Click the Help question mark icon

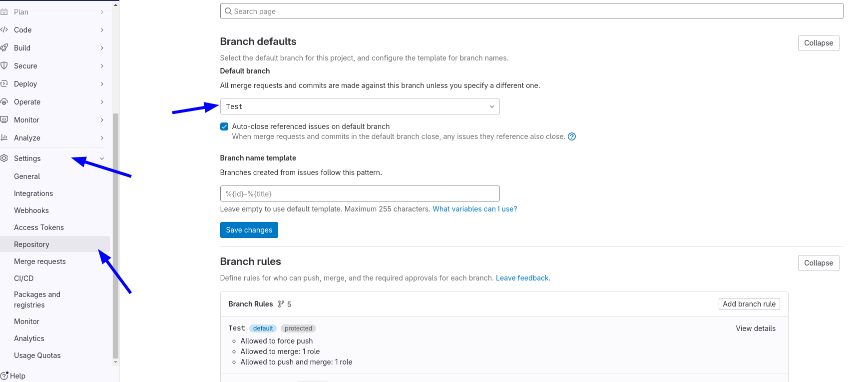pos(4,376)
